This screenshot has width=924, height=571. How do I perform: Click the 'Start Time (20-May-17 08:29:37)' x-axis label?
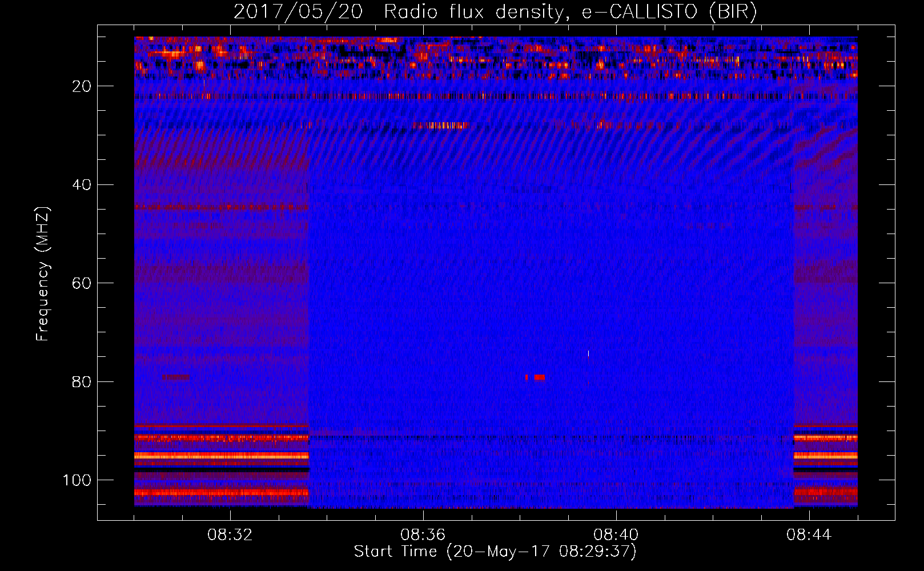495,552
